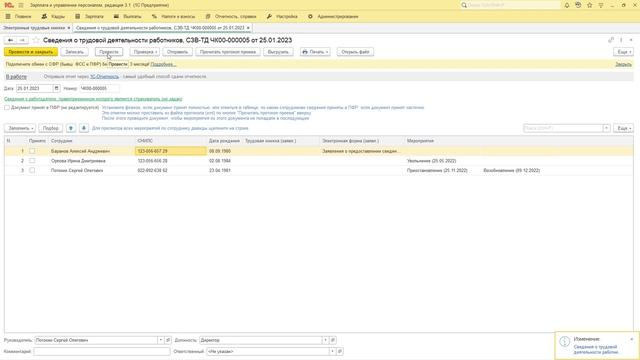Tick Принято checkbox for Орлова Ирина
The height and width of the screenshot is (360, 640).
[32, 161]
